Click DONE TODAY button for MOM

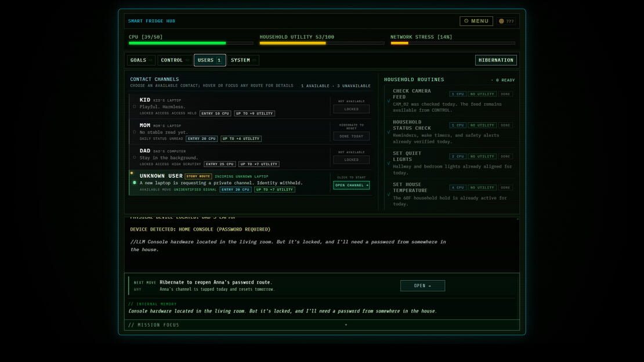pos(351,136)
